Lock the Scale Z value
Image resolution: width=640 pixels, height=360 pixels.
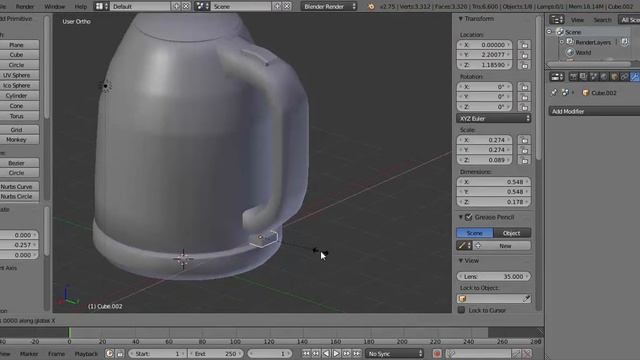tap(524, 160)
